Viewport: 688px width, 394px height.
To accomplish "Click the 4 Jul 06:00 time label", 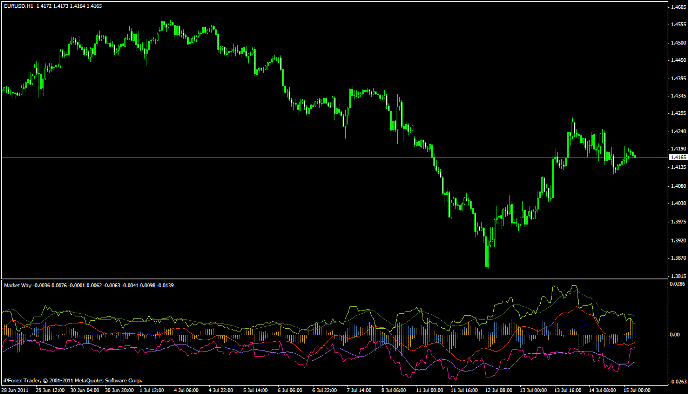I will pos(186,390).
